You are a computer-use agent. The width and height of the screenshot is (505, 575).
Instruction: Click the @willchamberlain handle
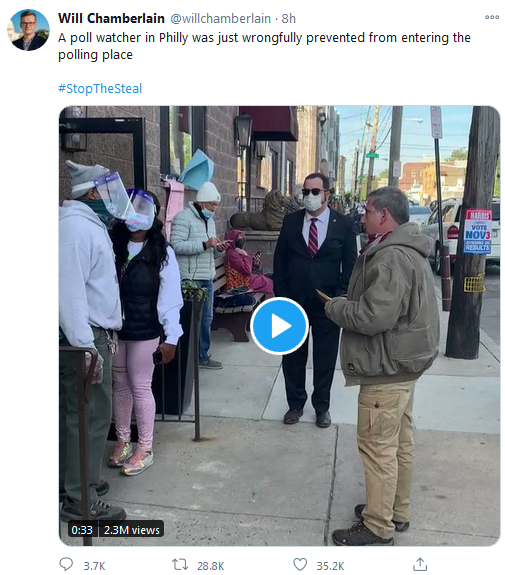pos(220,18)
